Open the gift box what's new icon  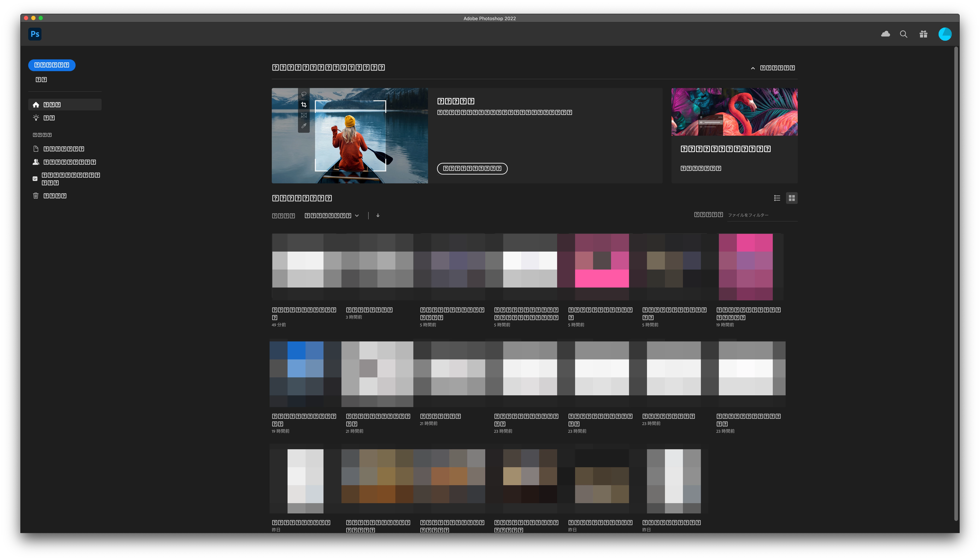[923, 34]
